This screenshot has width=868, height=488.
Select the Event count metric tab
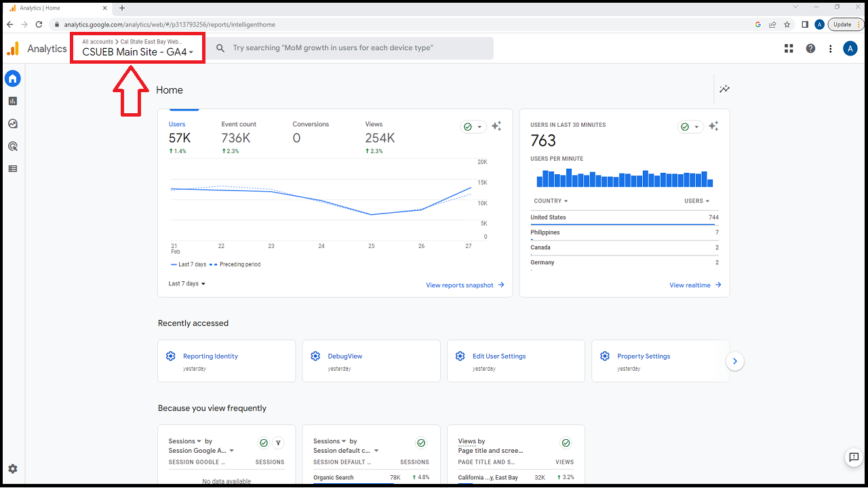[239, 137]
